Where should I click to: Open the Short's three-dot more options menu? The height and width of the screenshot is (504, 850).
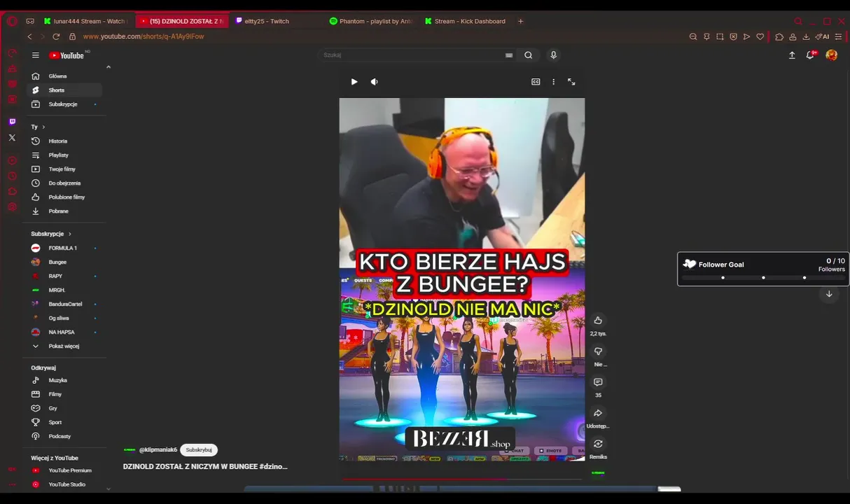coord(553,82)
